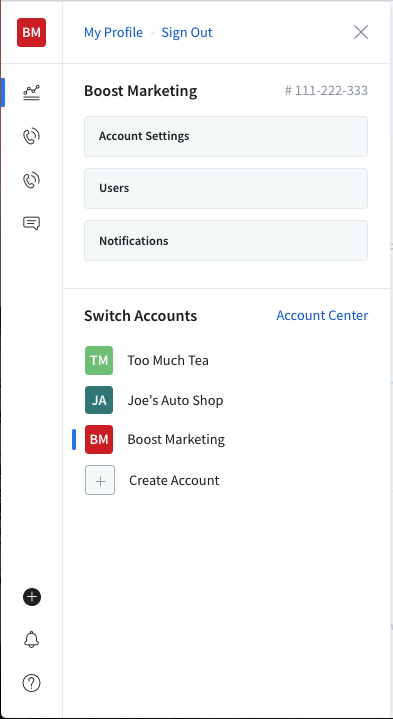Click the green TM avatar
The image size is (393, 719).
click(99, 360)
